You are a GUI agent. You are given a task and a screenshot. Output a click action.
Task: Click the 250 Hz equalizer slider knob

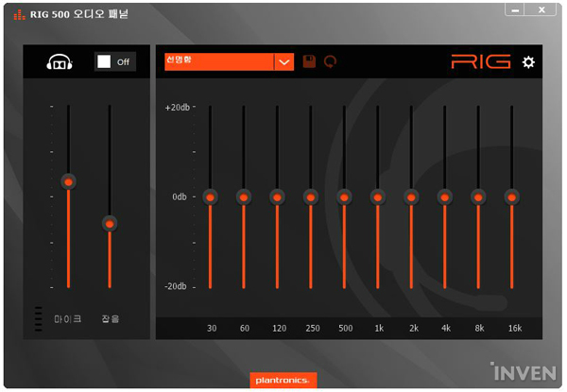click(x=311, y=197)
